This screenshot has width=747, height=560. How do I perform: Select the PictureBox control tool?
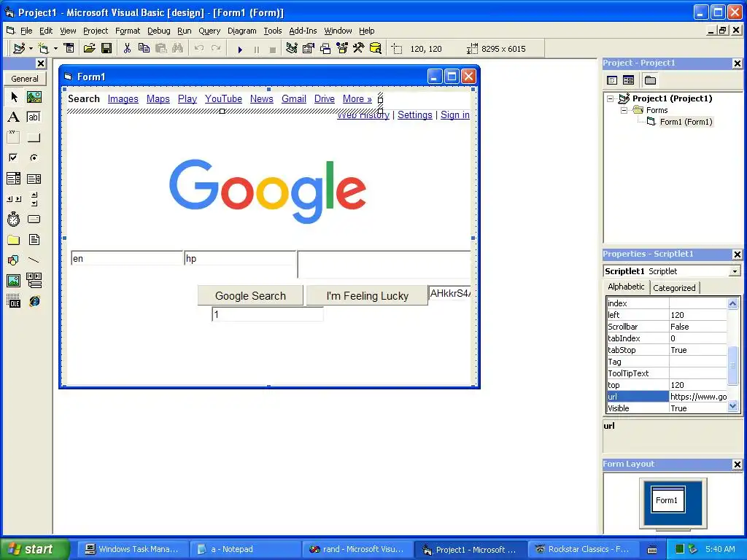click(x=34, y=97)
